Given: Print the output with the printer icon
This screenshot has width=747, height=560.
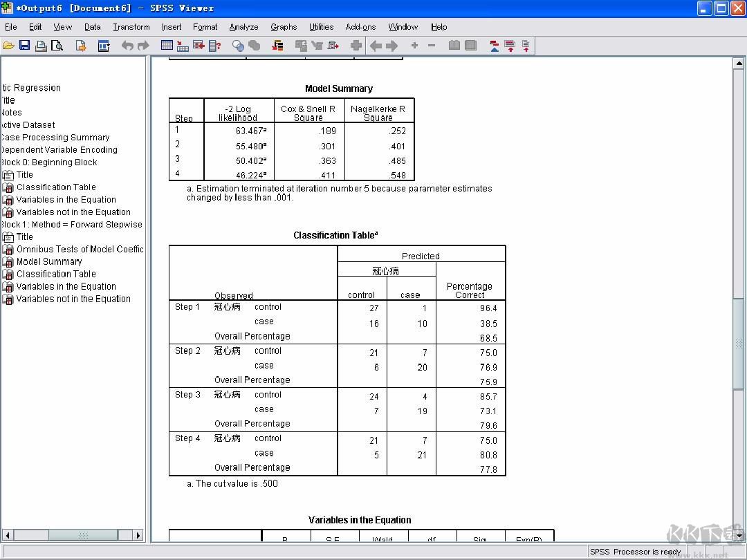Looking at the screenshot, I should point(41,46).
